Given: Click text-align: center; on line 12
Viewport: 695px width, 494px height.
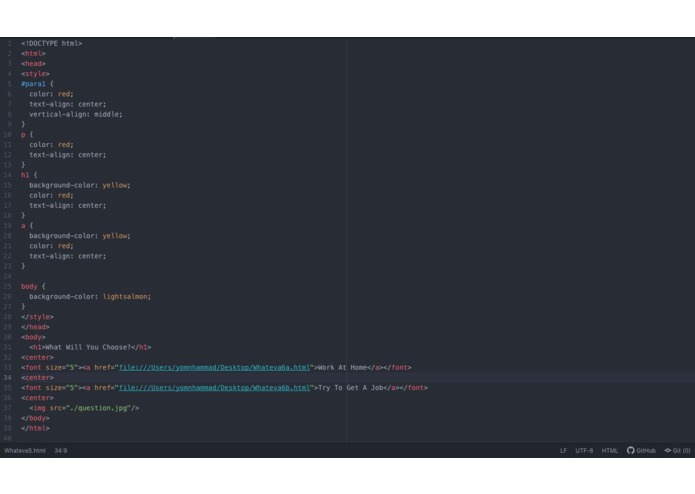Looking at the screenshot, I should tap(68, 155).
